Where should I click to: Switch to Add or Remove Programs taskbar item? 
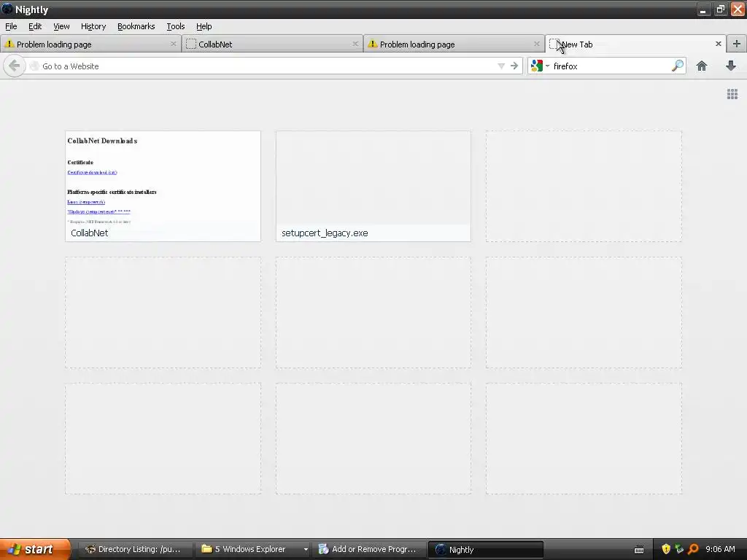[368, 549]
